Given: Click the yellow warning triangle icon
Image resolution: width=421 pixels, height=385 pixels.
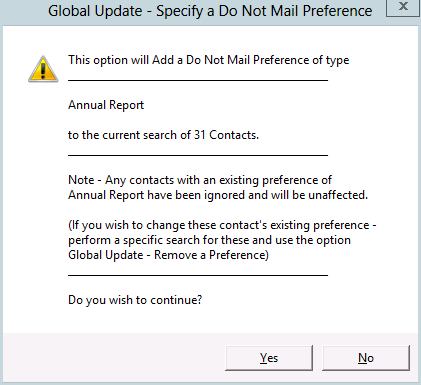Looking at the screenshot, I should [x=43, y=69].
